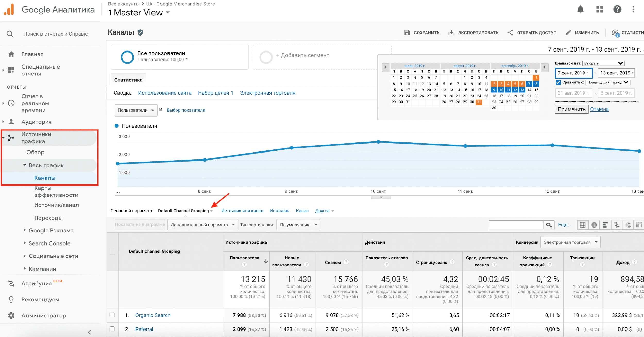Click the ИЗМЕНИТЬ edit button
The width and height of the screenshot is (644, 337).
(x=582, y=33)
